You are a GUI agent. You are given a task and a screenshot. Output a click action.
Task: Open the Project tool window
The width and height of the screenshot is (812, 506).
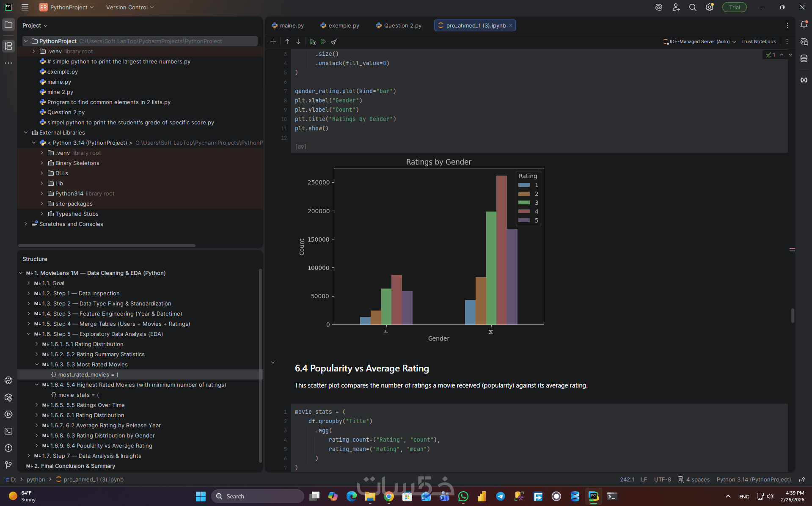click(8, 25)
